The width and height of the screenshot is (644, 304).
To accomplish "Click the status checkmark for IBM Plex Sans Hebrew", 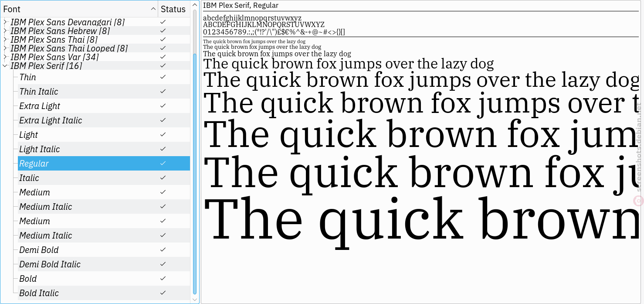I will pyautogui.click(x=163, y=31).
